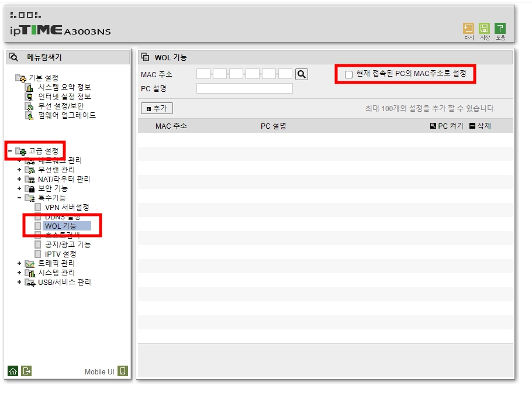Expand the 보안 기능 node
This screenshot has height=406, width=532.
(19, 188)
